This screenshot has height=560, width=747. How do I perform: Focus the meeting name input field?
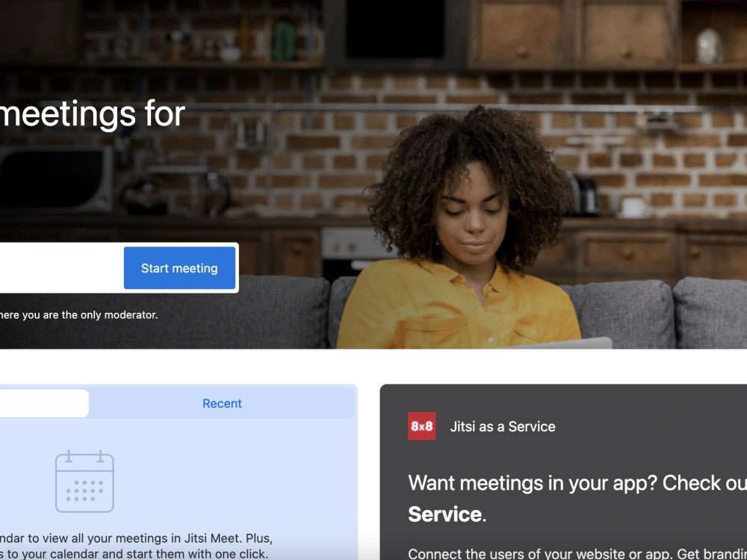[x=61, y=267]
